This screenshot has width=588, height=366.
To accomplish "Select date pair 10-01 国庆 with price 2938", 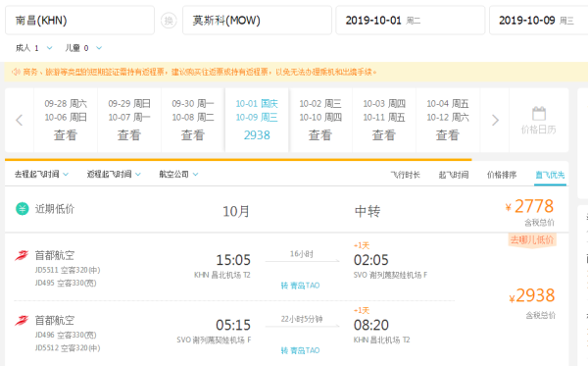I will tap(257, 120).
